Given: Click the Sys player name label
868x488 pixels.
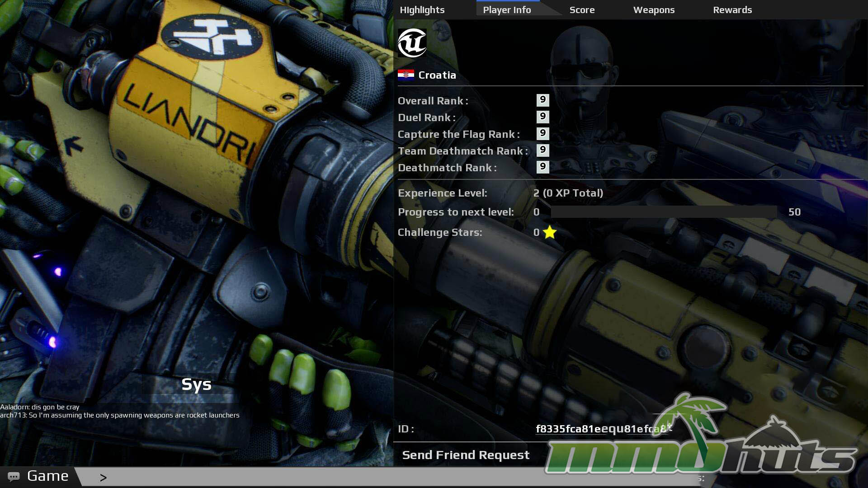Looking at the screenshot, I should (x=196, y=384).
